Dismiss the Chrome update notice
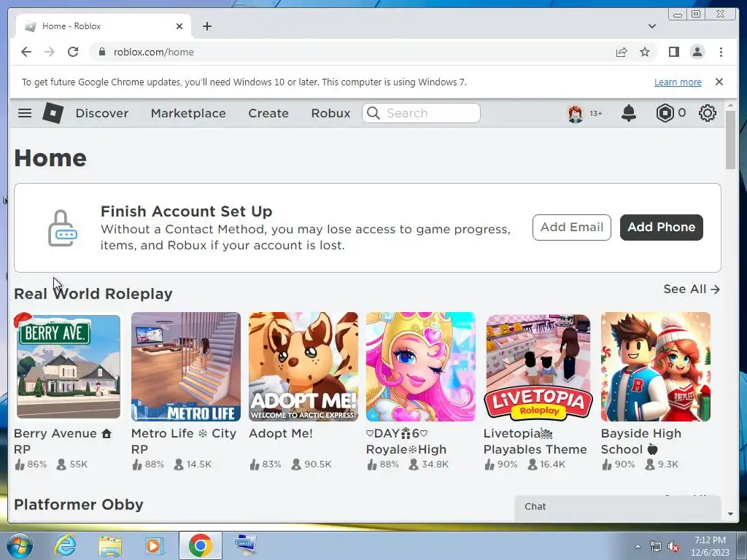747x560 pixels. coord(719,82)
